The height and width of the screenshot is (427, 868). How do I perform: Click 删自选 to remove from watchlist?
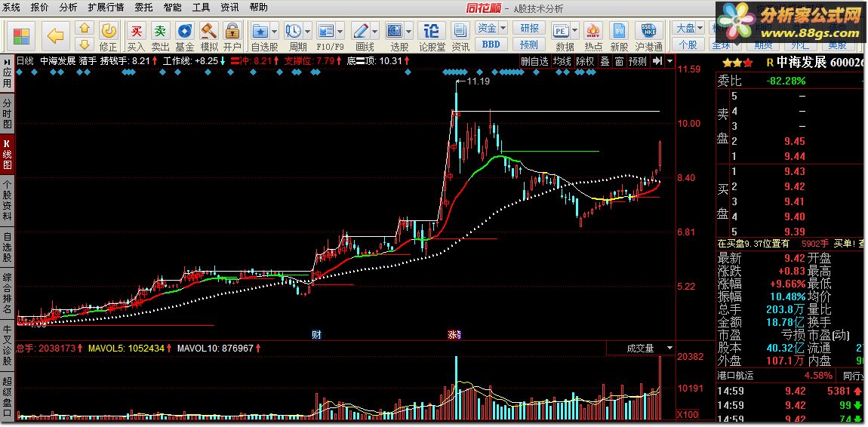[x=534, y=61]
